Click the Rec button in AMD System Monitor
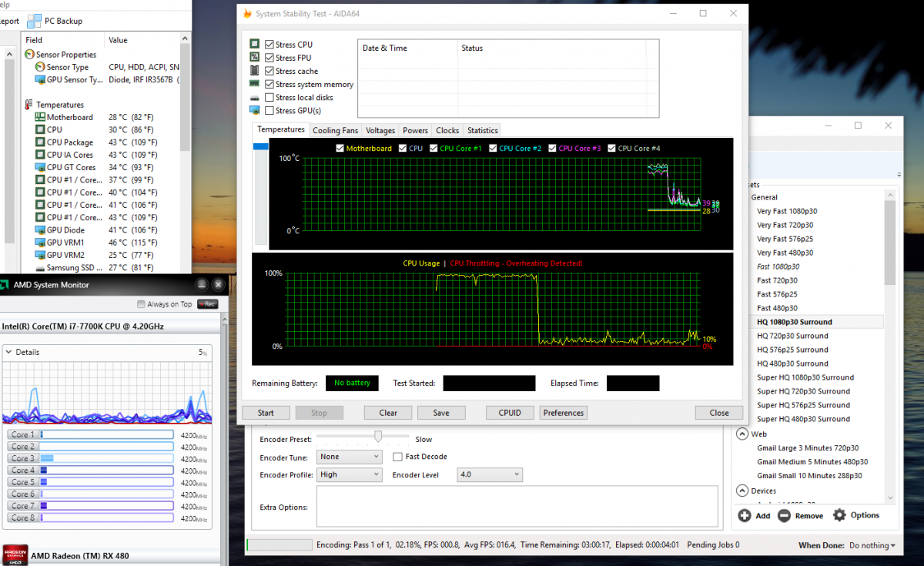Image resolution: width=924 pixels, height=566 pixels. tap(207, 304)
